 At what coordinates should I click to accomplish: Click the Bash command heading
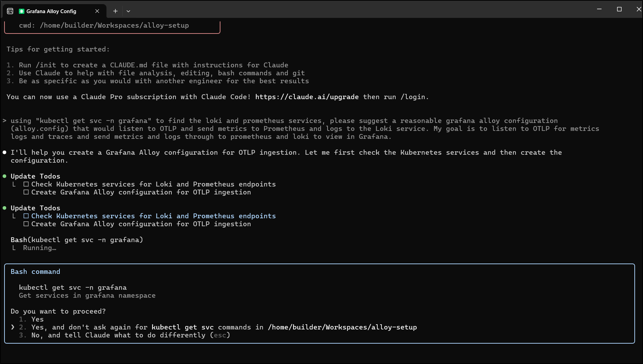coord(35,272)
